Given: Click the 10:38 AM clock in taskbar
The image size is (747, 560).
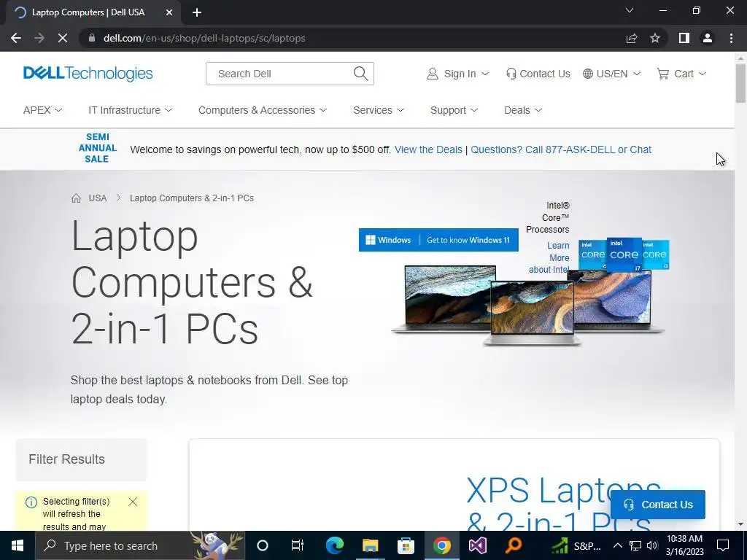Looking at the screenshot, I should (x=684, y=545).
